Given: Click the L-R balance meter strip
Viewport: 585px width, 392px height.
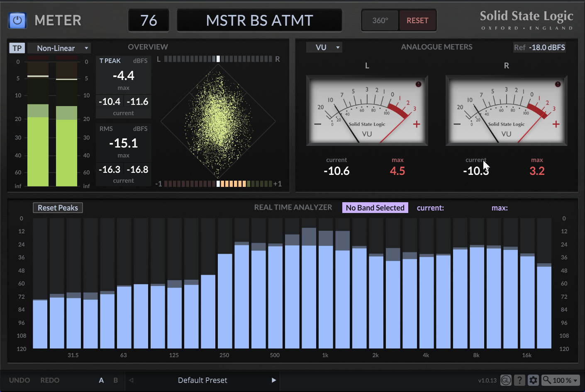Looking at the screenshot, I should click(218, 59).
